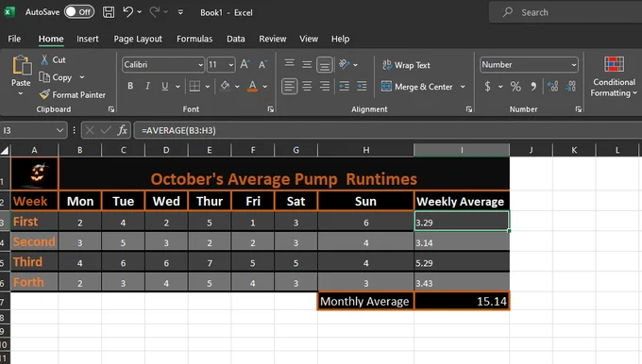Screen dimensions: 642x364
Task: Expand Copy options arrow
Action: 82,77
